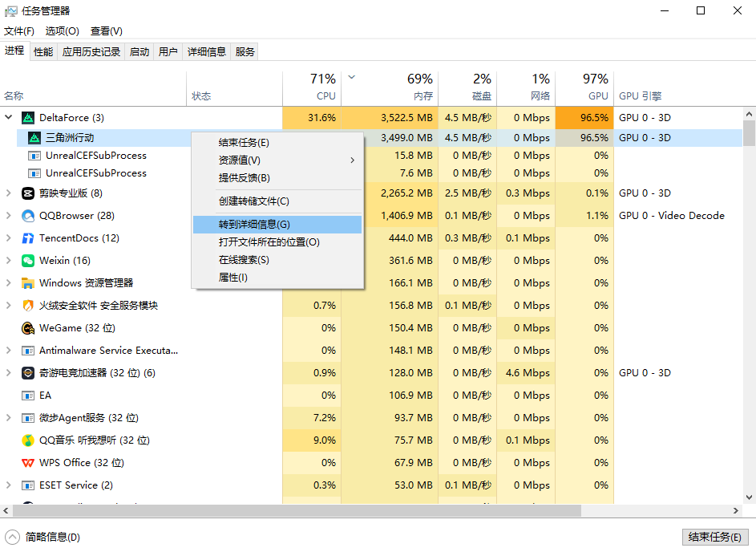
Task: Open the 资源值 submenu
Action: coord(240,160)
